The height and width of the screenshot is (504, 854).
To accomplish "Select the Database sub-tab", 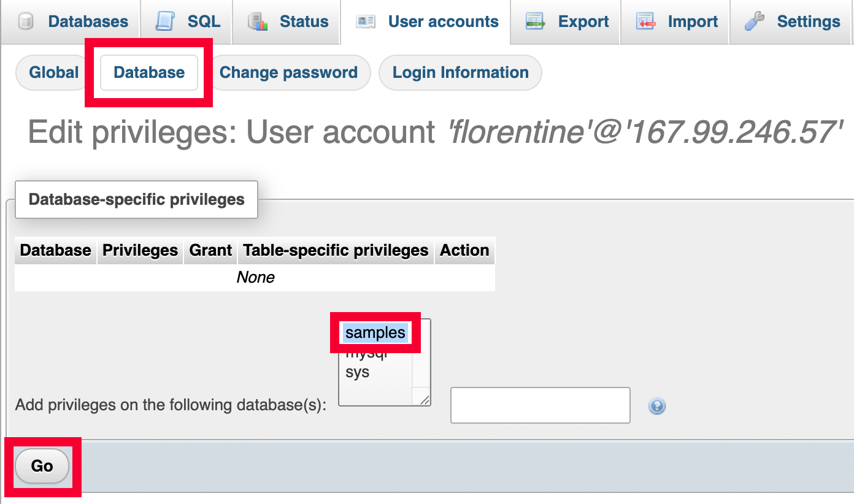I will [149, 72].
